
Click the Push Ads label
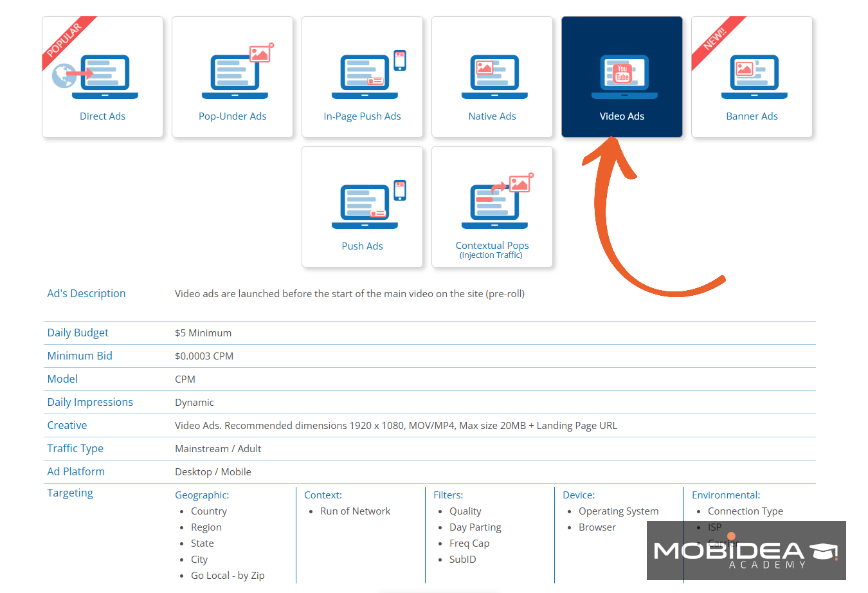[x=363, y=246]
